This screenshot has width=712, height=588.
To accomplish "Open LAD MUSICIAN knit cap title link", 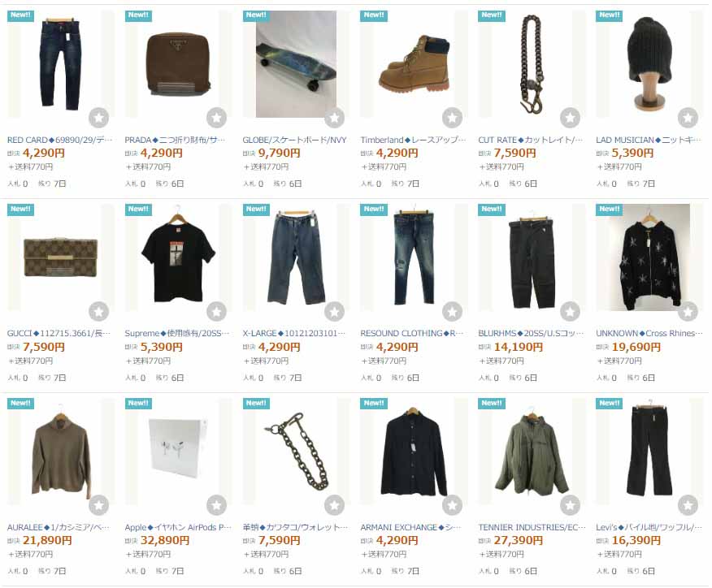I will pos(649,140).
